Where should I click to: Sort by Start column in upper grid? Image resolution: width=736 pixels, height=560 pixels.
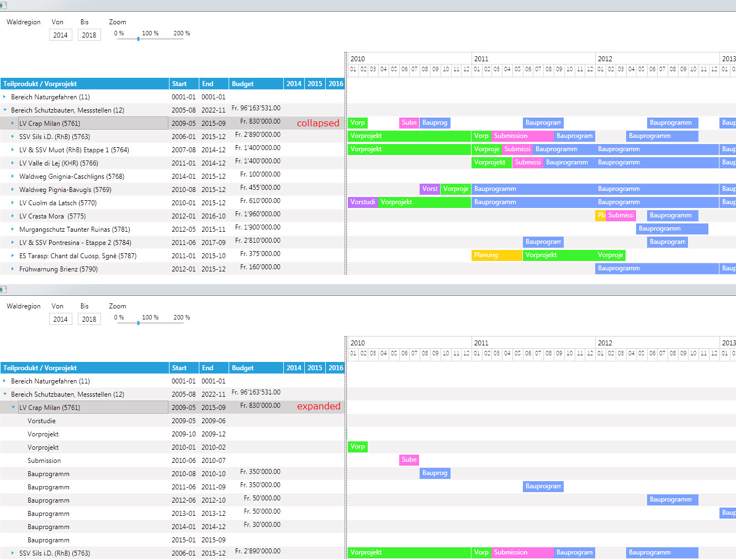pyautogui.click(x=184, y=84)
